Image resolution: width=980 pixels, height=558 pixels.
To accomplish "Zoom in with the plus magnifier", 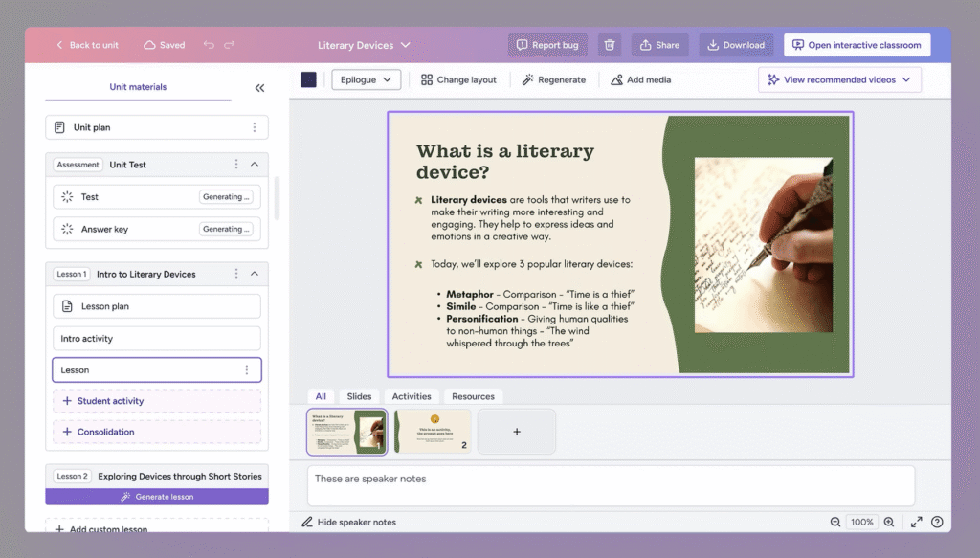I will pyautogui.click(x=889, y=522).
